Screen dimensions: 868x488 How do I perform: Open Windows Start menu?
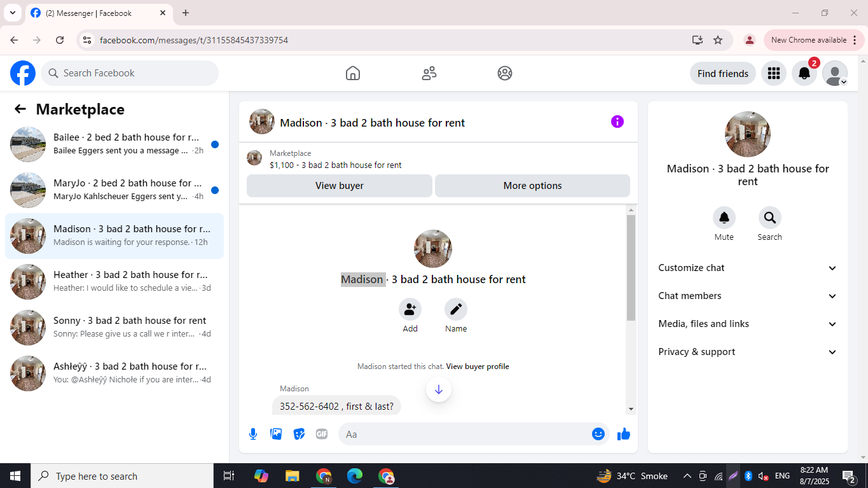click(15, 476)
